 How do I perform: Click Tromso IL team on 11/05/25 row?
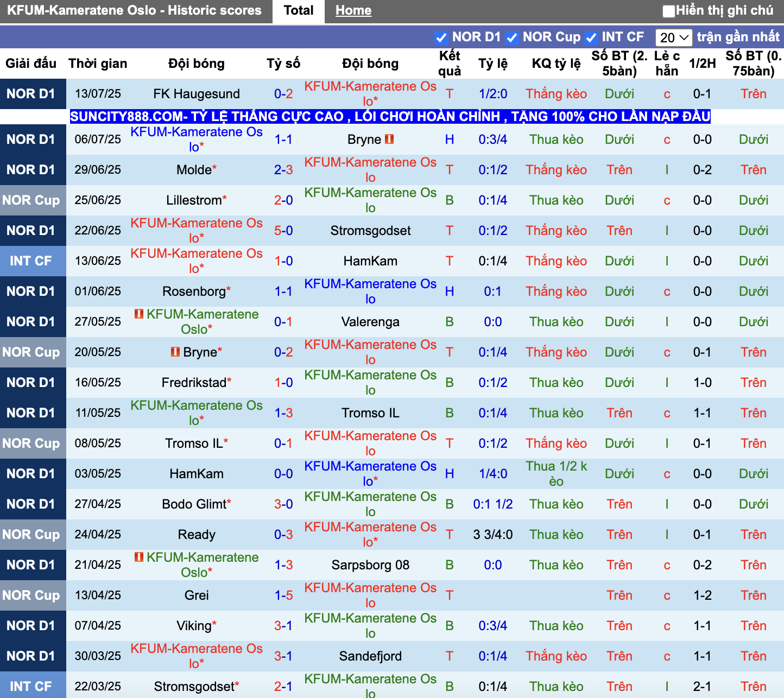point(370,413)
